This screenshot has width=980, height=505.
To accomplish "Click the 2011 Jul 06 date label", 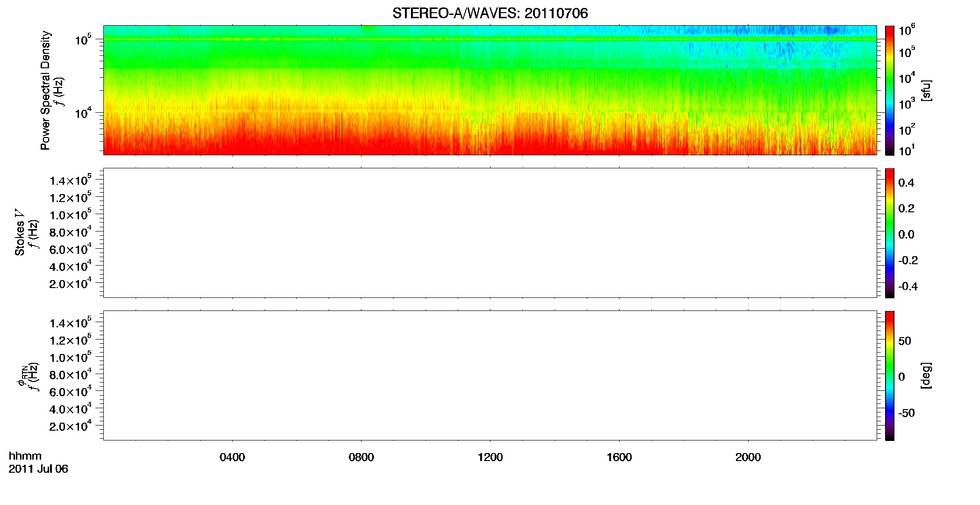I will pos(38,469).
